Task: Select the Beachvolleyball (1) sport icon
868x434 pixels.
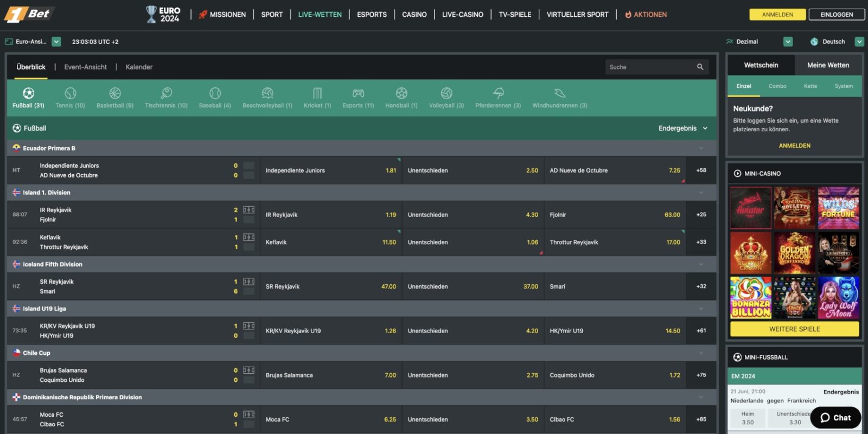Action: pyautogui.click(x=267, y=93)
